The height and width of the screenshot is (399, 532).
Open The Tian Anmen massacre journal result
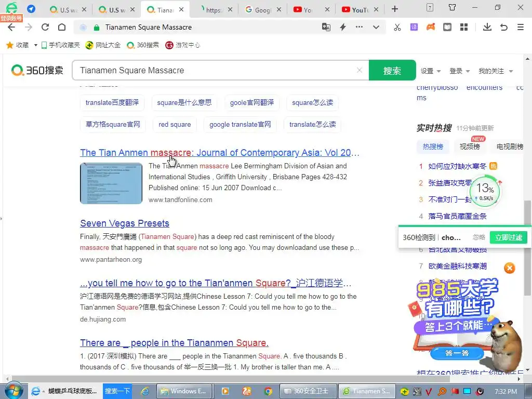coord(220,153)
